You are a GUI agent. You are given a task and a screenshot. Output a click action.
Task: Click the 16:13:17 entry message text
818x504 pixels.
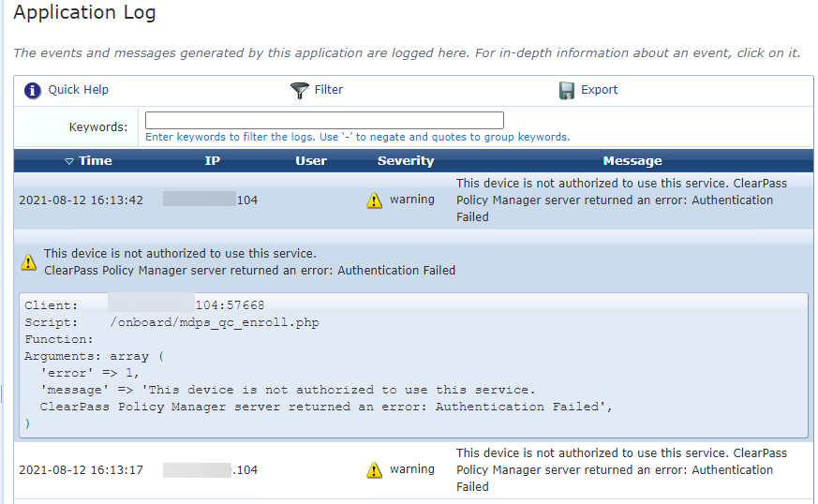tap(621, 470)
